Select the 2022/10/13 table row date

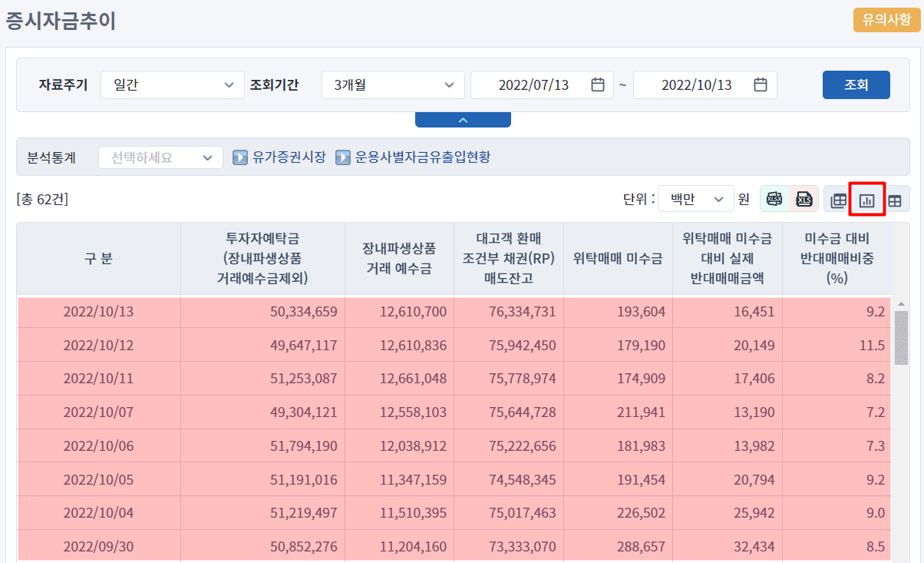pos(98,312)
